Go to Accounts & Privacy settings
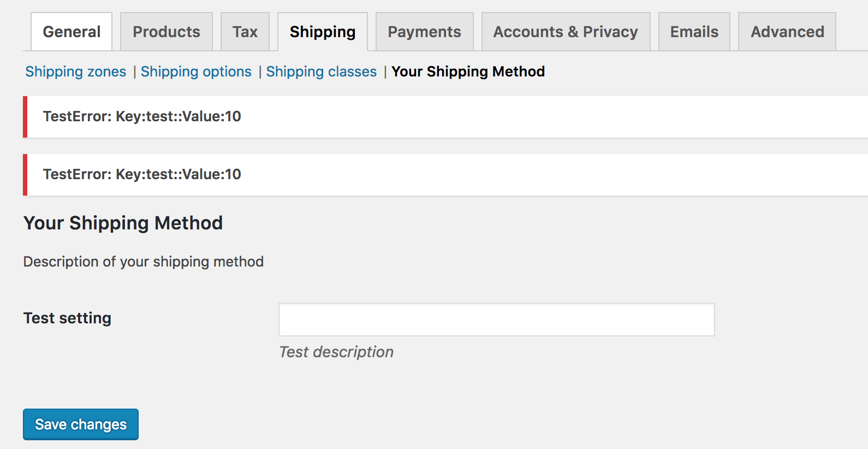868x449 pixels. [565, 32]
